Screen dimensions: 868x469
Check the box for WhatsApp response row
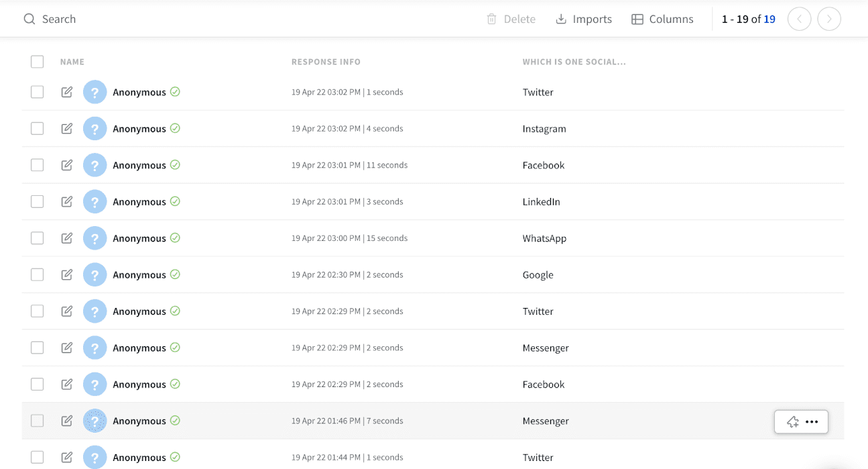click(38, 238)
